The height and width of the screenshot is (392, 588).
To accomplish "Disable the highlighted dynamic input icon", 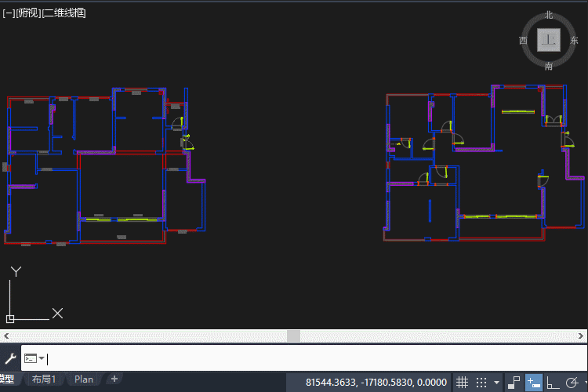I will 533,383.
